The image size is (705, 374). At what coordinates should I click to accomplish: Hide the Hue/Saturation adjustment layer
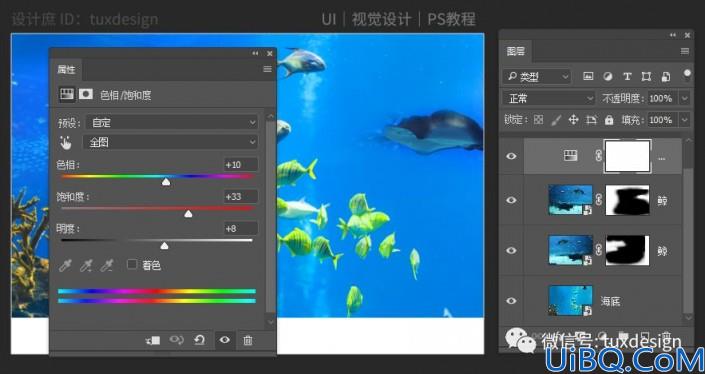coord(511,156)
